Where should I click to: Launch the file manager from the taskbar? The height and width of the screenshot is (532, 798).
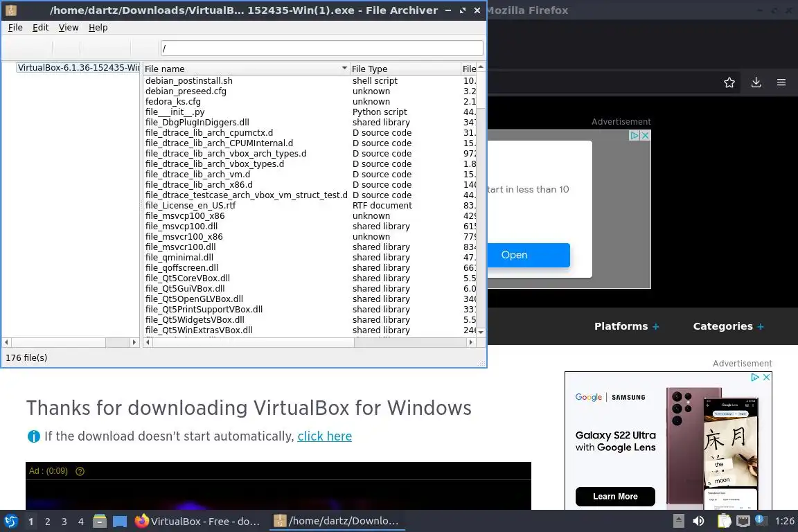[x=100, y=522]
